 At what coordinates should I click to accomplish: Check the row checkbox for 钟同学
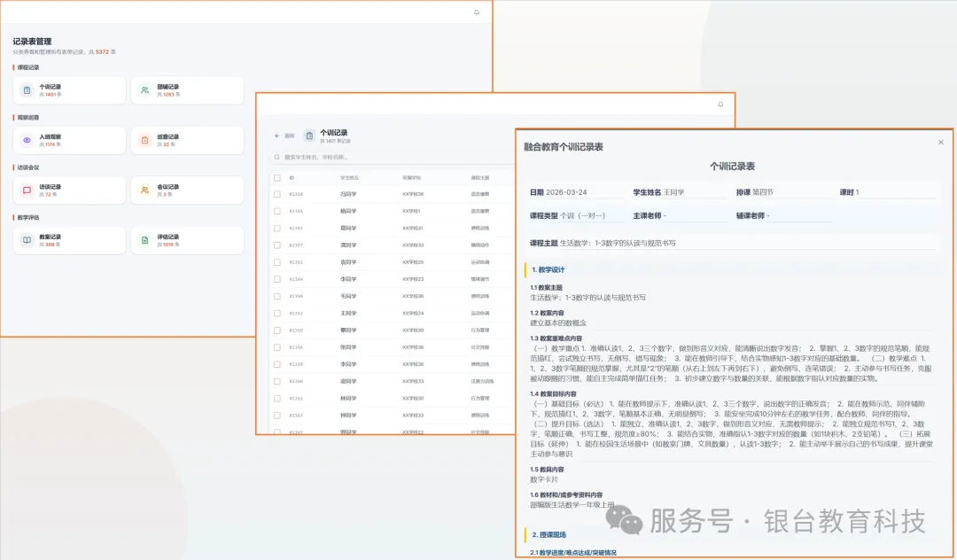(x=277, y=416)
